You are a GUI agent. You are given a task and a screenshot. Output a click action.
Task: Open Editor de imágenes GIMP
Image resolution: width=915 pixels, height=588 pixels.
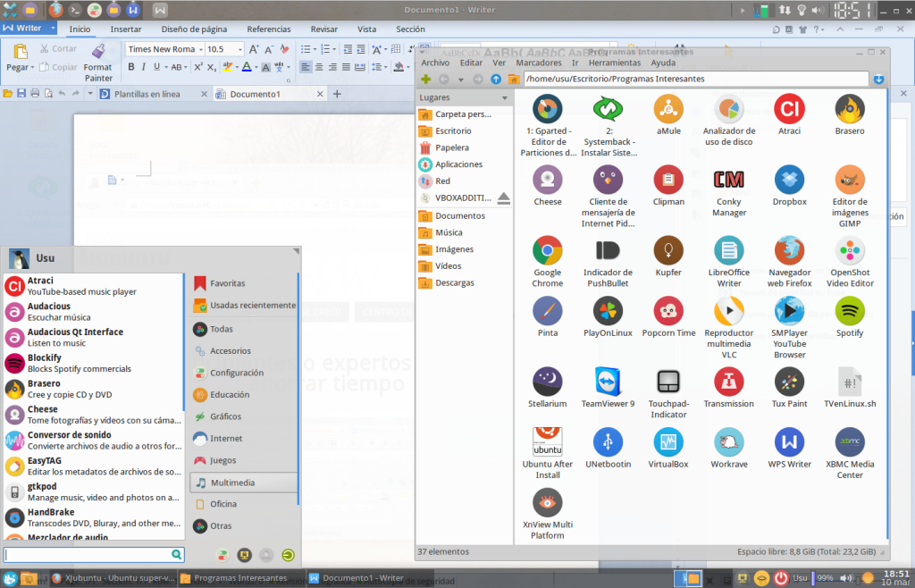850,179
